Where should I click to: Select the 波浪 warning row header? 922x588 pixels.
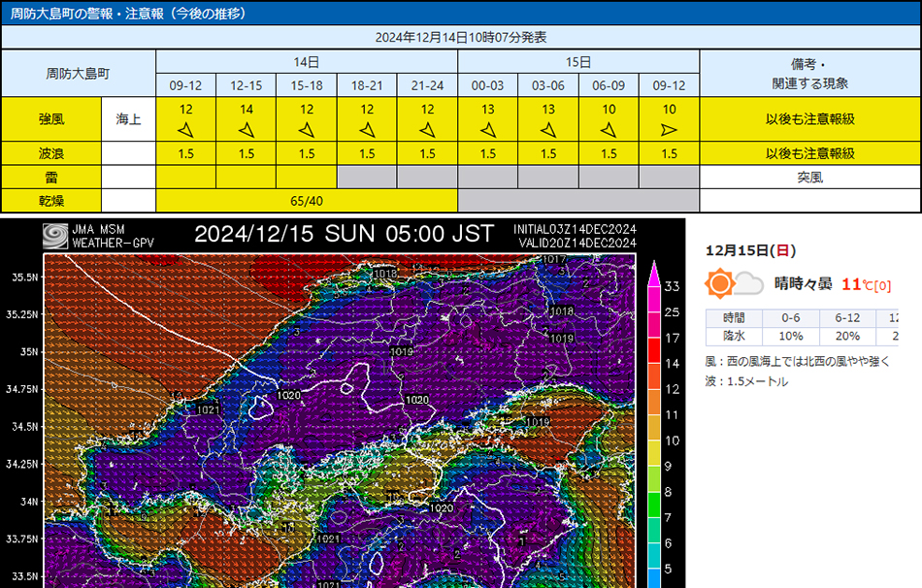51,153
